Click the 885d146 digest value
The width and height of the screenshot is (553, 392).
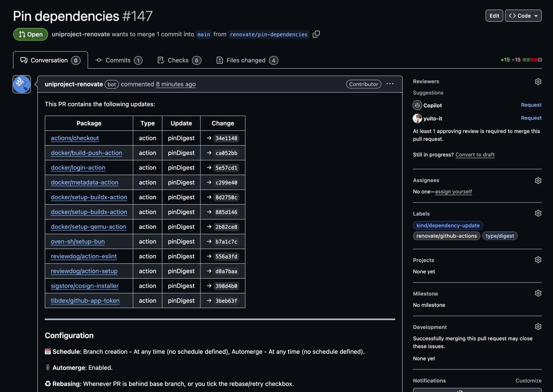[226, 212]
